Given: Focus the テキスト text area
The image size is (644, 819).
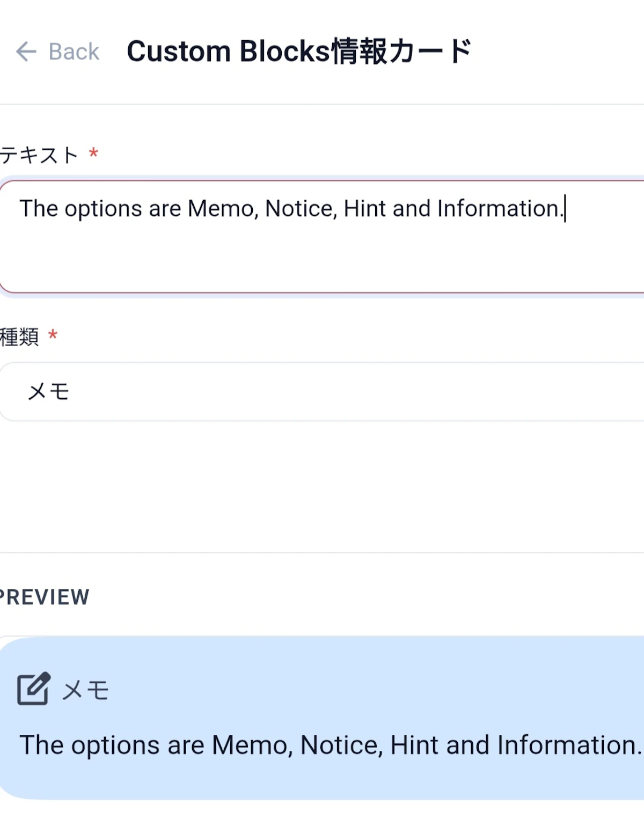Looking at the screenshot, I should [x=322, y=237].
